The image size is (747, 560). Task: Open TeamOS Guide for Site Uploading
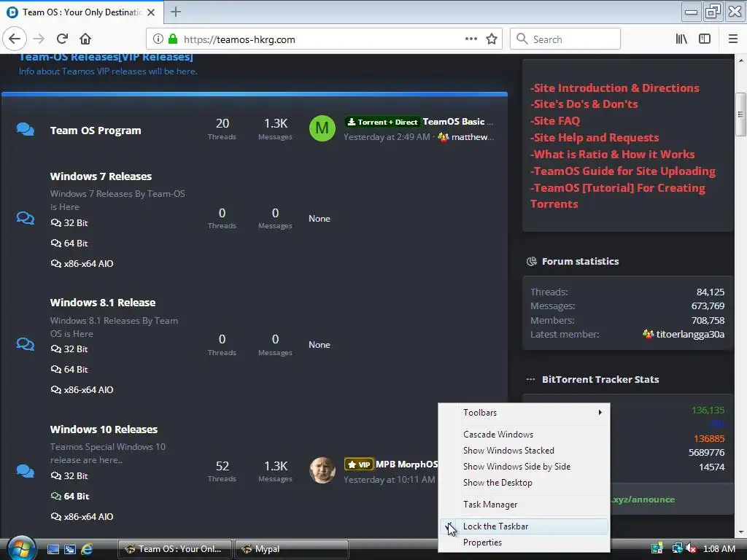623,171
